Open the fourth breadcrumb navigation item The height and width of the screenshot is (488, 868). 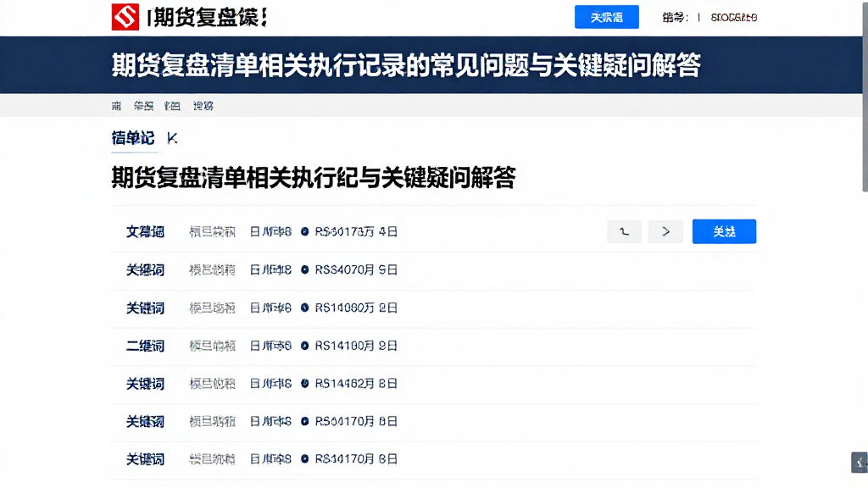203,106
